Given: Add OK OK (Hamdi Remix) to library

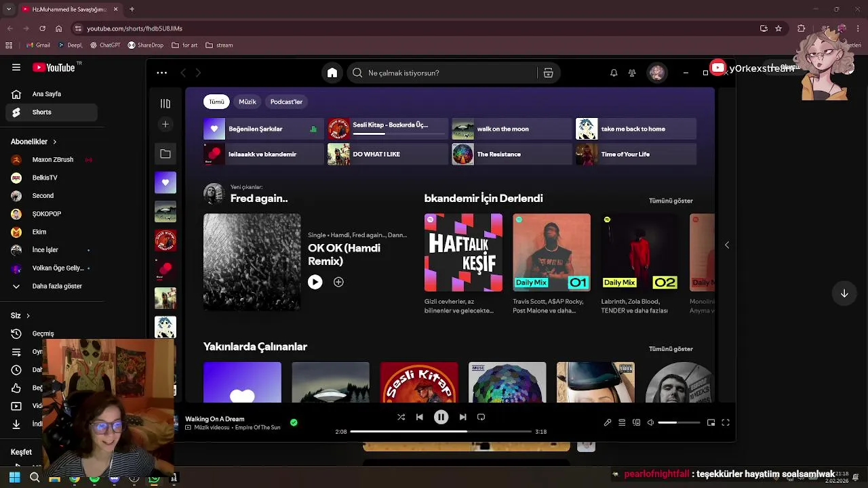Looking at the screenshot, I should coord(338,282).
